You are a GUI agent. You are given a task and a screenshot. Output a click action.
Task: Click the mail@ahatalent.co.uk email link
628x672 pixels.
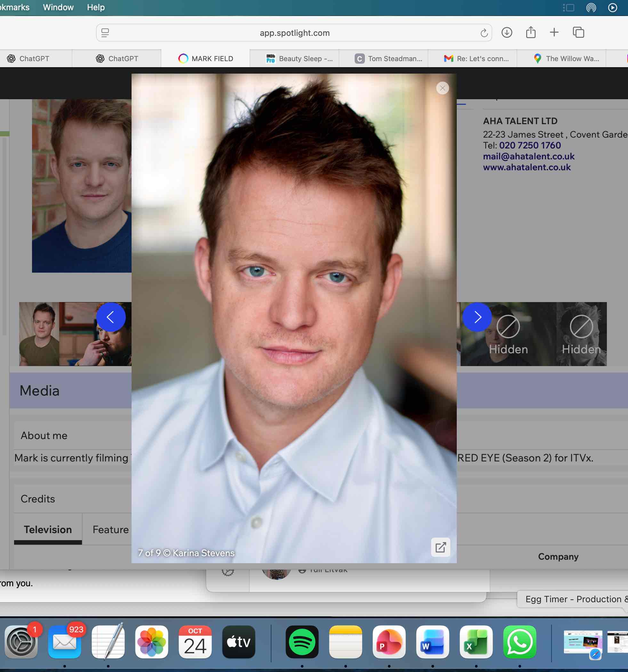point(528,156)
